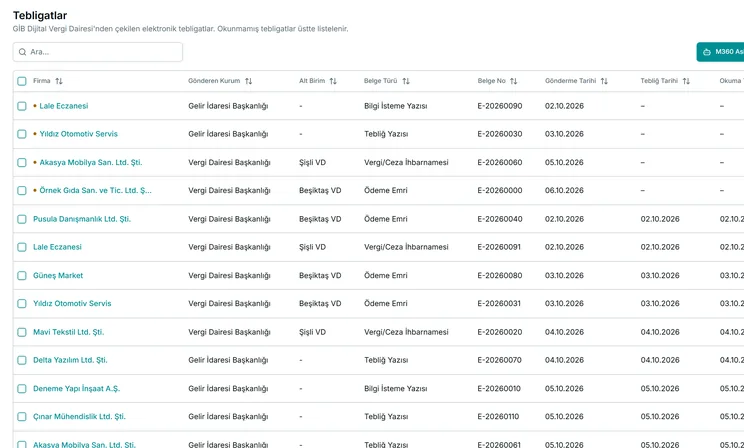The width and height of the screenshot is (744, 448).
Task: Open Örnek Gıda San. ve Tic. link
Action: [x=95, y=190]
